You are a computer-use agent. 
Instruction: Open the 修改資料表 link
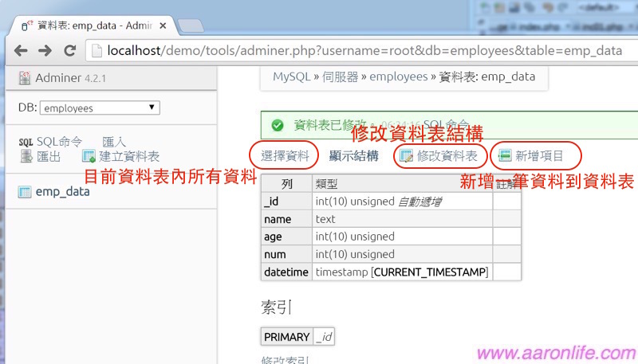click(447, 155)
